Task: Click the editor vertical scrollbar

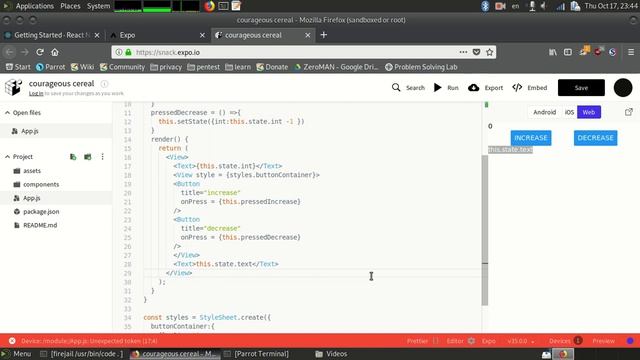Action: point(485,231)
